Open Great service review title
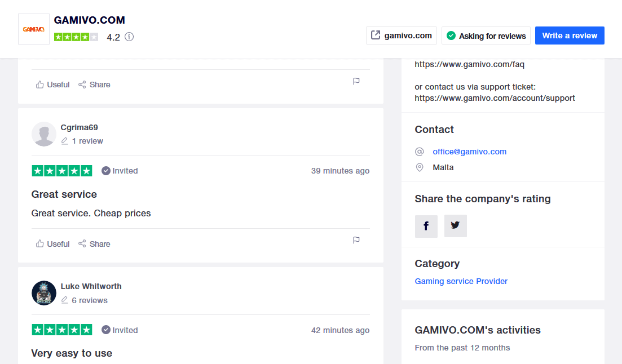Screen dimensions: 622x364 click(x=64, y=194)
